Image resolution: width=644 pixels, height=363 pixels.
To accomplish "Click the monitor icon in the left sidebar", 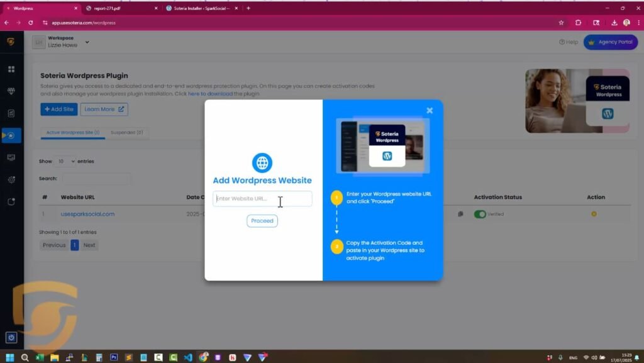I will click(11, 157).
